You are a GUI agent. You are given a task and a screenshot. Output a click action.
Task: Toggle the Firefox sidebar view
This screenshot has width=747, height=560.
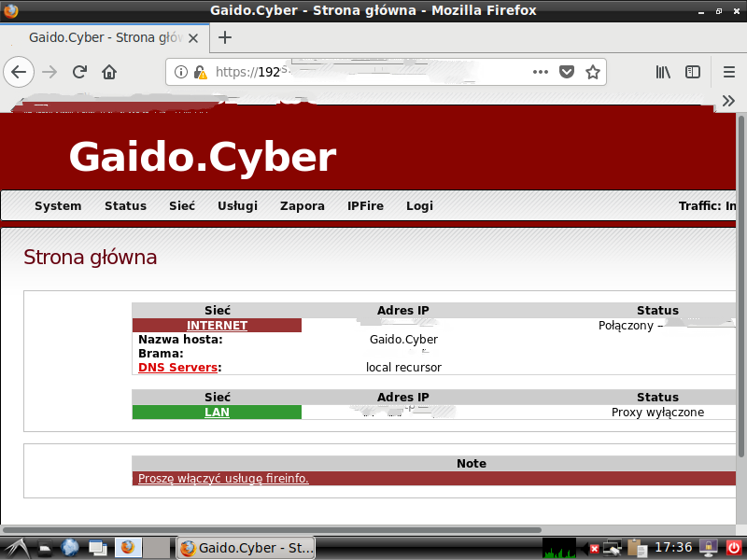[693, 72]
